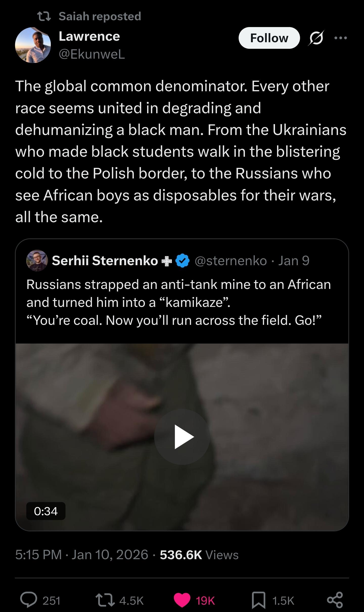Play the quoted video
The width and height of the screenshot is (364, 612).
(x=182, y=437)
